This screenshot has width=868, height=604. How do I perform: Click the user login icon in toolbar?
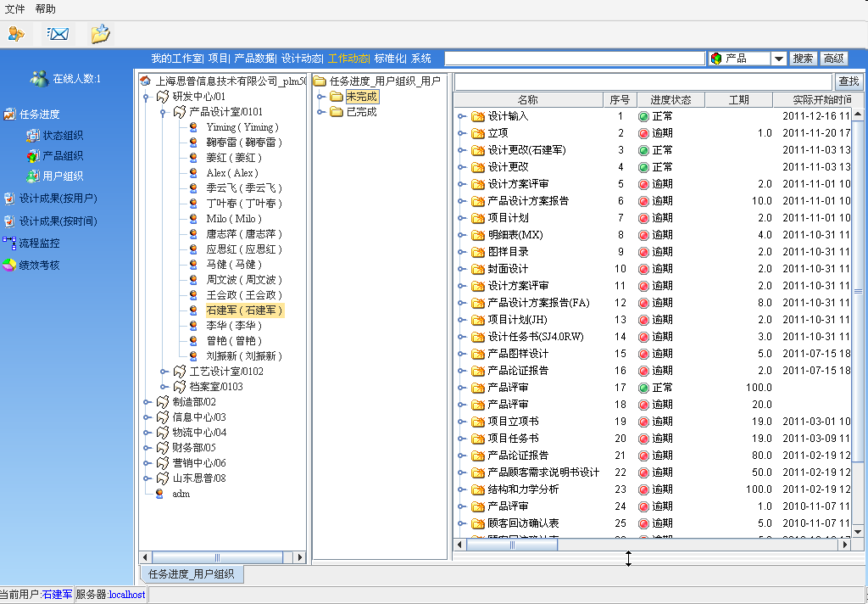pos(16,34)
